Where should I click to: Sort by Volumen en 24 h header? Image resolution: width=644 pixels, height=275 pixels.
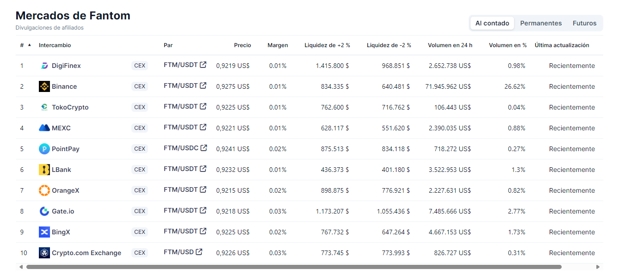click(x=450, y=45)
